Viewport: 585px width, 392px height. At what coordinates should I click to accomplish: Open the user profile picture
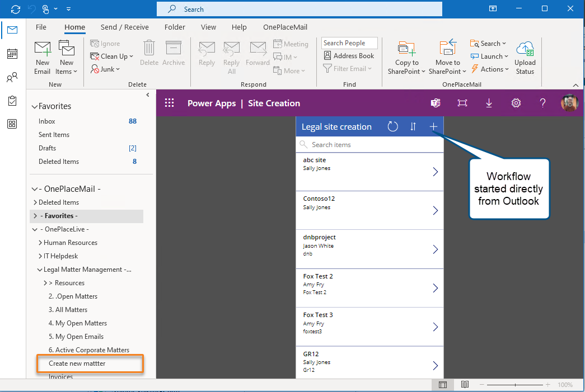(569, 103)
